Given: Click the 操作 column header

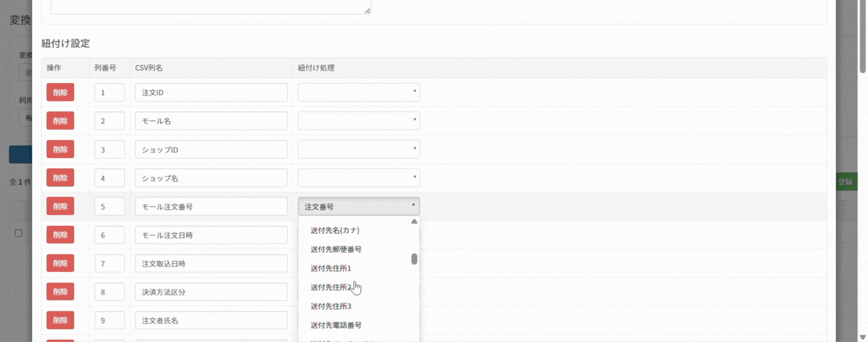Looking at the screenshot, I should tap(54, 68).
